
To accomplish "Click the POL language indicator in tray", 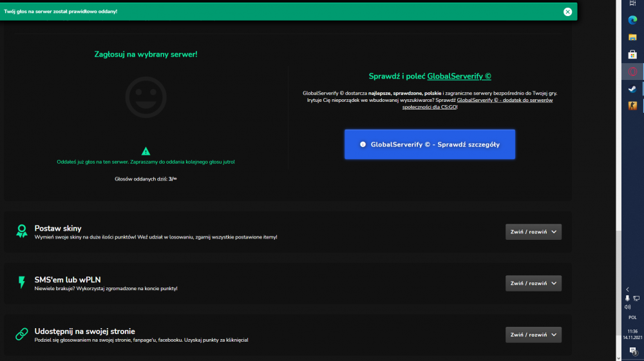I will (632, 317).
